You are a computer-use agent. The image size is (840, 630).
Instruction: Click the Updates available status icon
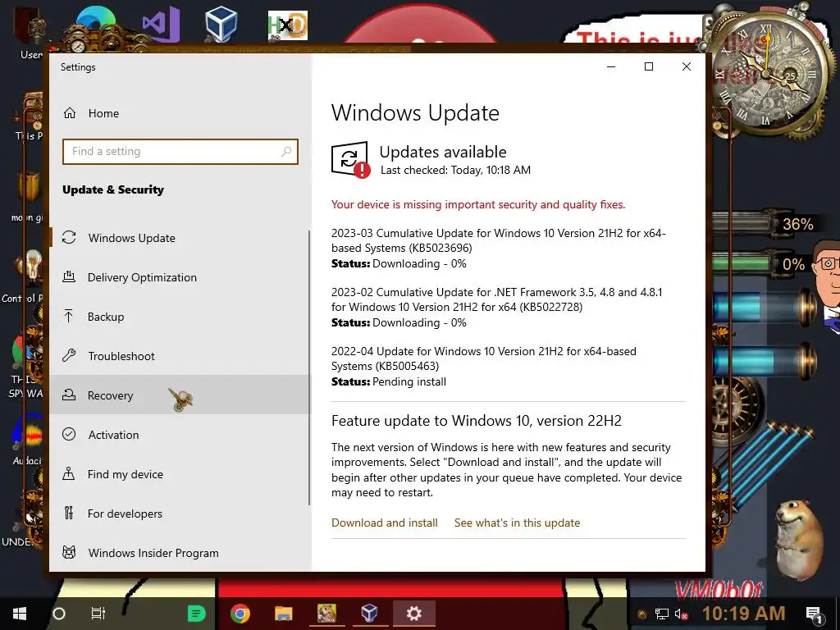[350, 159]
